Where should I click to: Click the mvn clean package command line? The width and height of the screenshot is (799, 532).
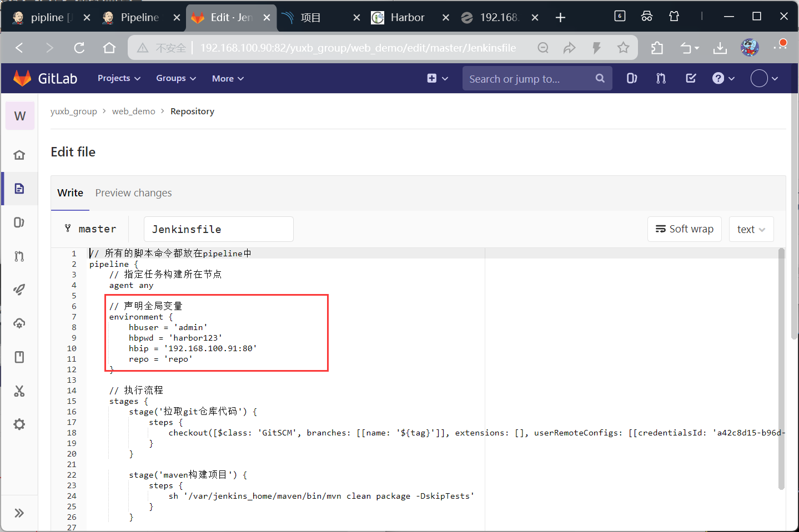click(321, 496)
